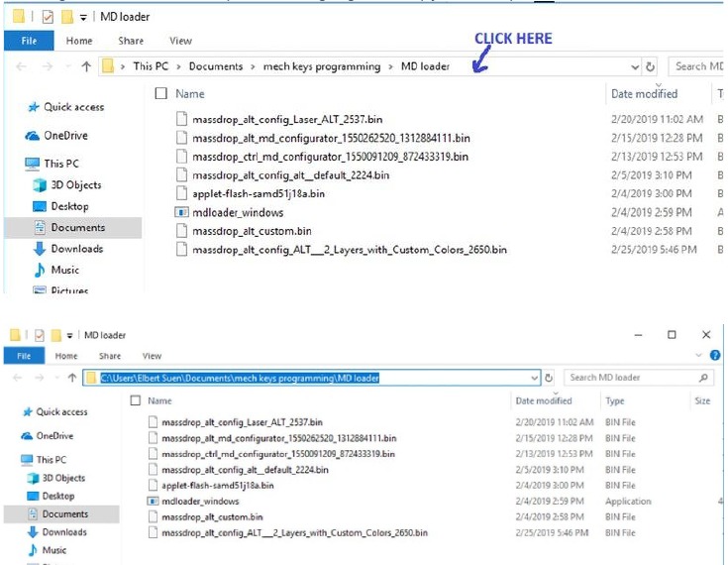Select massdrop_alt_config_Laser_ALT_2537.bin in upper window
Screen dimensions: 728x565
(279, 119)
